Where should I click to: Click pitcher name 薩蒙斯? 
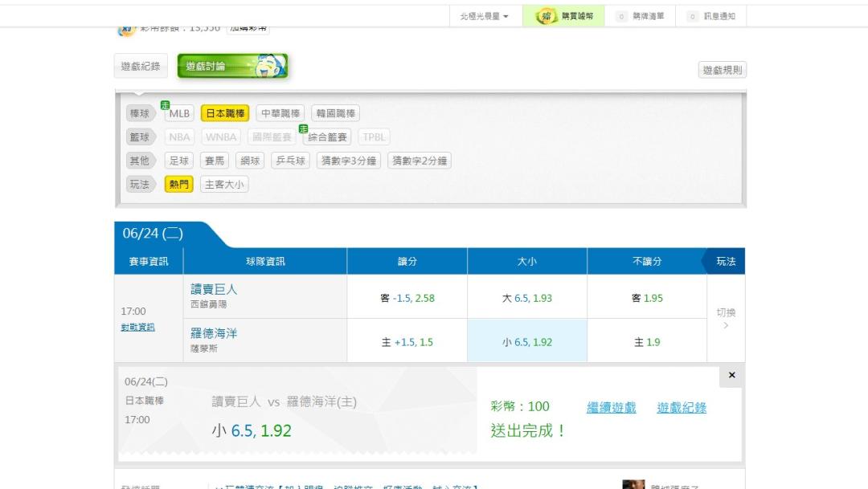[204, 348]
